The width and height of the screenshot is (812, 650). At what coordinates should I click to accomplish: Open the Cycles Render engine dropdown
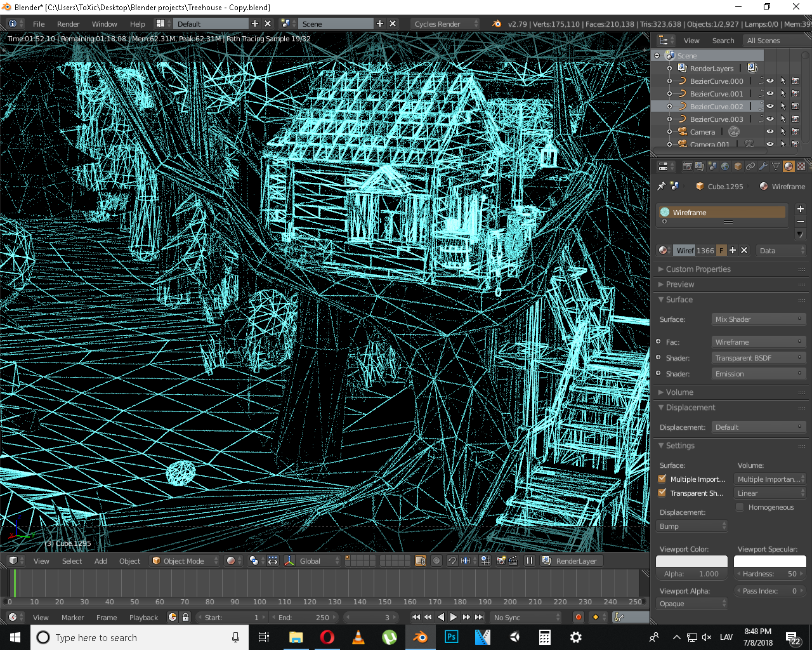pyautogui.click(x=446, y=23)
